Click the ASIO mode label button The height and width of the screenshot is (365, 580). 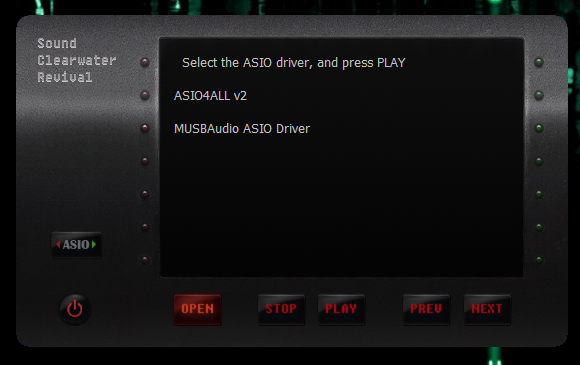[76, 244]
